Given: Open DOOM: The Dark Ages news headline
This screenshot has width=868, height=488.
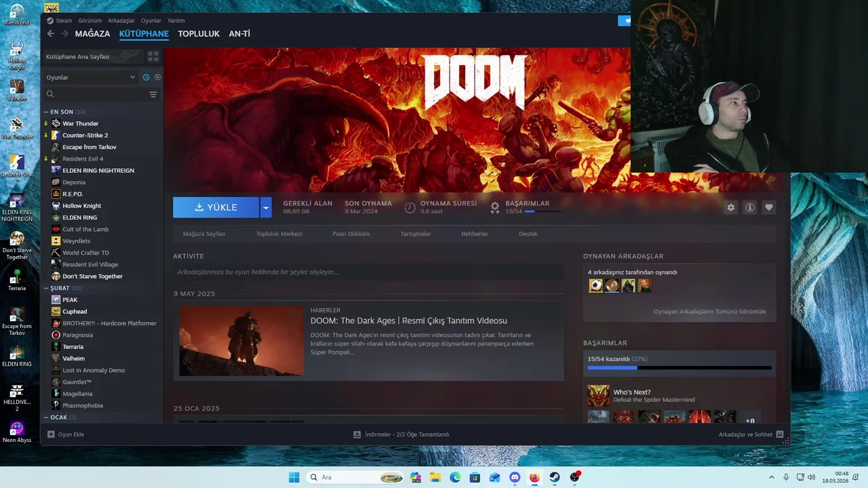Looking at the screenshot, I should (409, 321).
